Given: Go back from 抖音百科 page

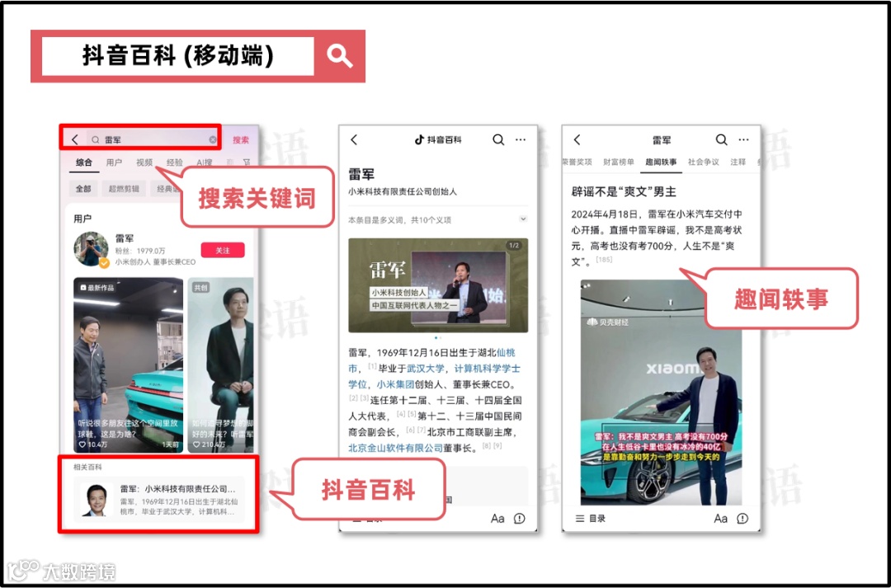Looking at the screenshot, I should (354, 139).
